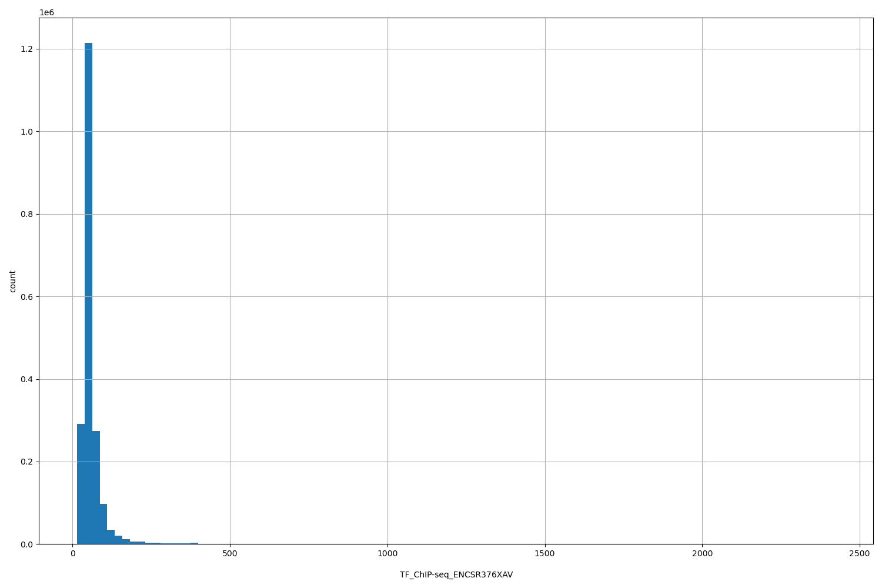Screen dimensions: 882x588
Task: Select the 0.0 tick label on the y-axis
Action: 26,544
